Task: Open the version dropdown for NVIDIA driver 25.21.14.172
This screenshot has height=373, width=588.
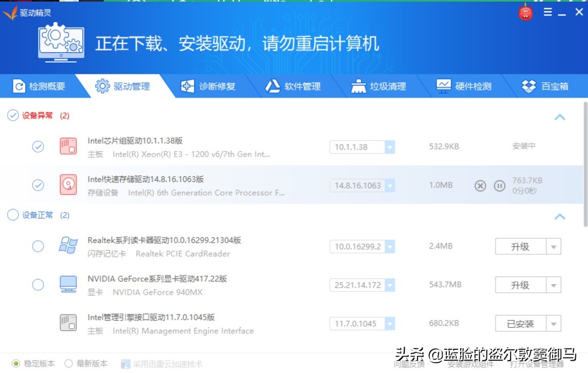Action: tap(391, 285)
